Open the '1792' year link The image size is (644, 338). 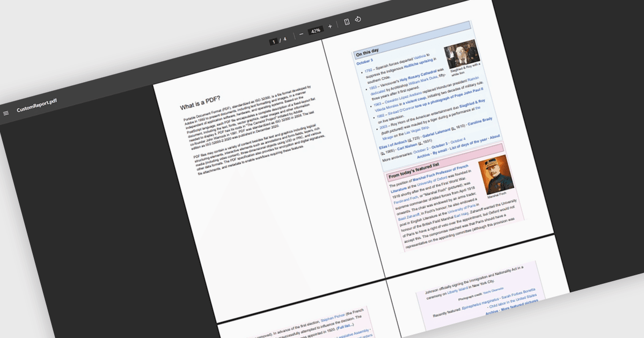tap(368, 70)
